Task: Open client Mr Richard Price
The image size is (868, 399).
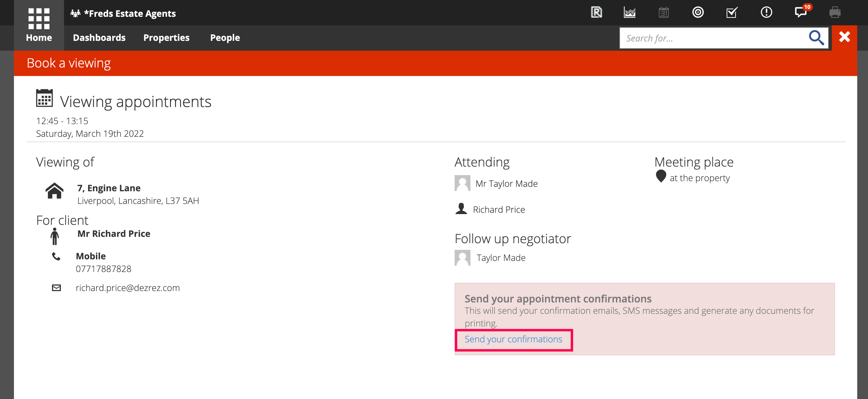Action: tap(114, 234)
